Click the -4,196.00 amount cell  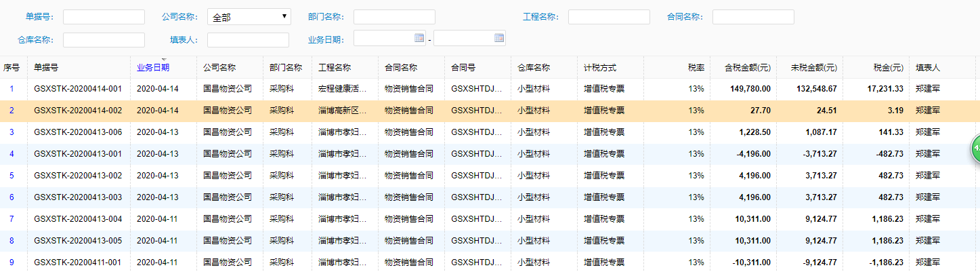(x=753, y=153)
